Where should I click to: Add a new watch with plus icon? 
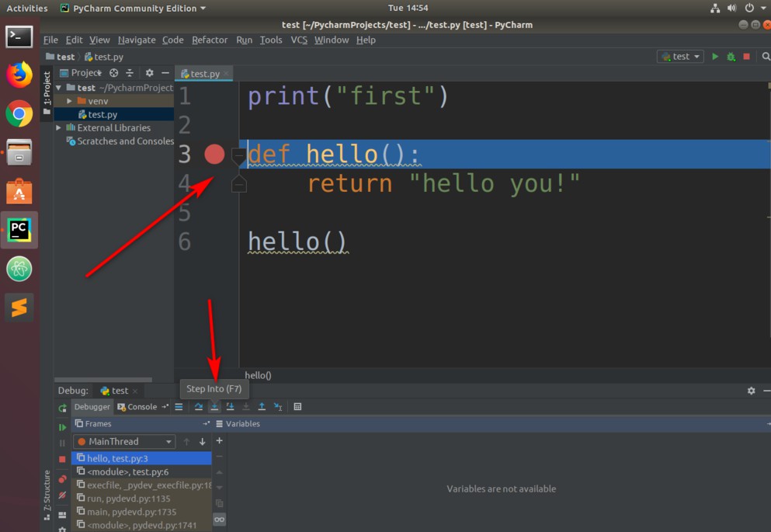pyautogui.click(x=219, y=440)
